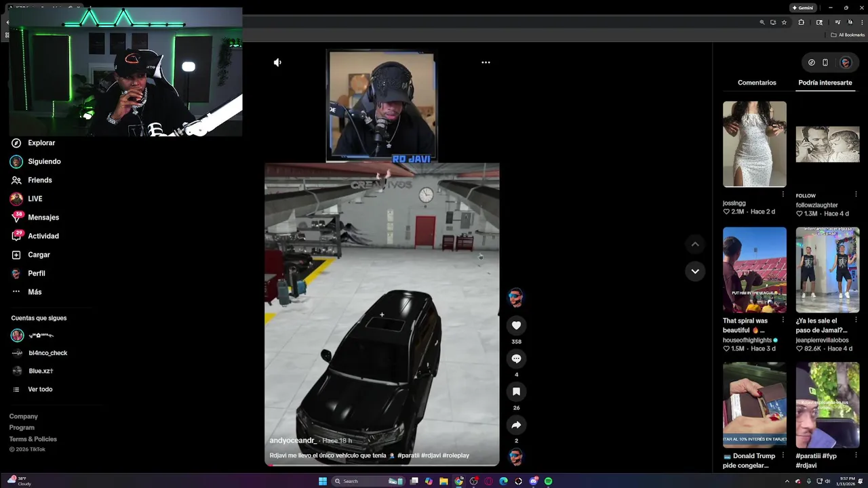
Task: Open options for followzlaughter video
Action: tap(856, 195)
